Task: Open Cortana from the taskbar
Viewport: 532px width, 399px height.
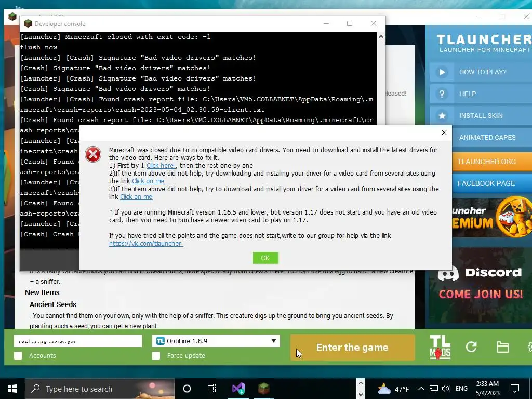Action: click(187, 389)
